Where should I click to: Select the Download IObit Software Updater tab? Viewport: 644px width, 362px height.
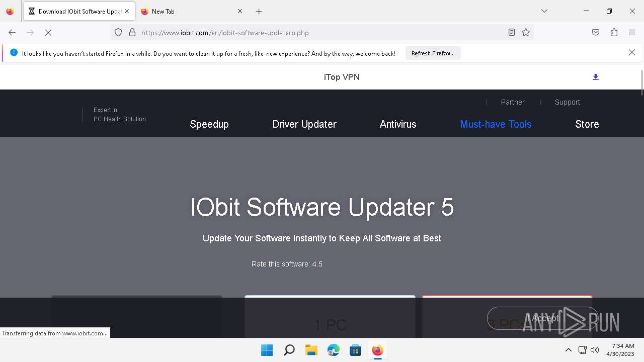tap(79, 11)
